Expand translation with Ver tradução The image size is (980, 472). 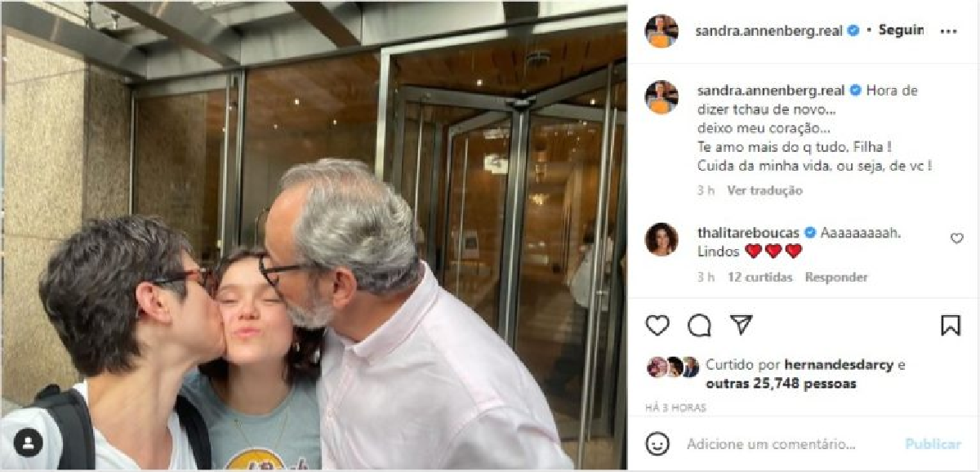(x=764, y=190)
